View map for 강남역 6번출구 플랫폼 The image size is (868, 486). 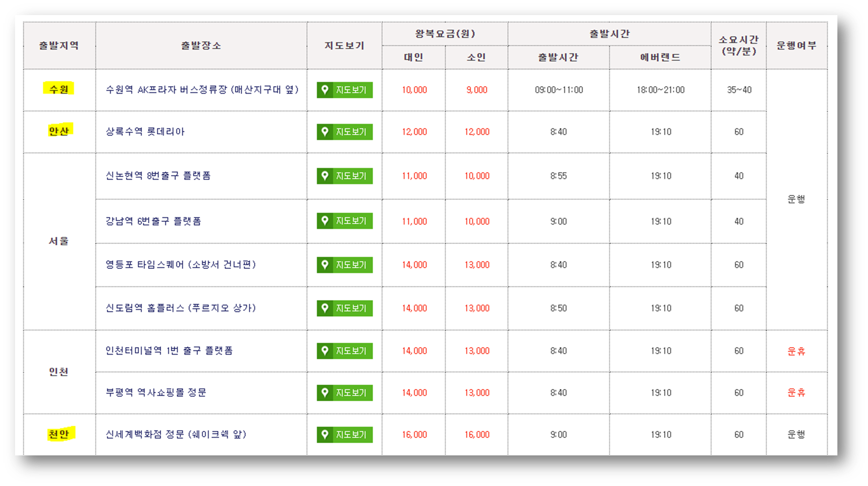point(345,221)
